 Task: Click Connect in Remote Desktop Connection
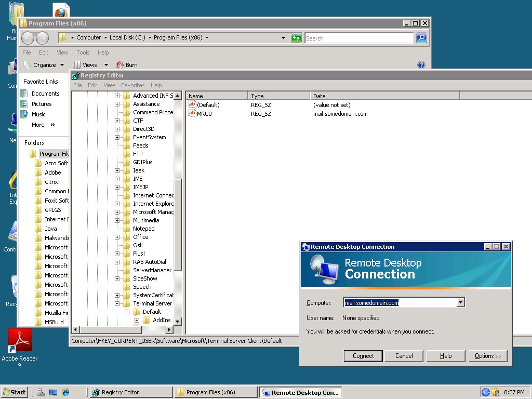pos(363,356)
